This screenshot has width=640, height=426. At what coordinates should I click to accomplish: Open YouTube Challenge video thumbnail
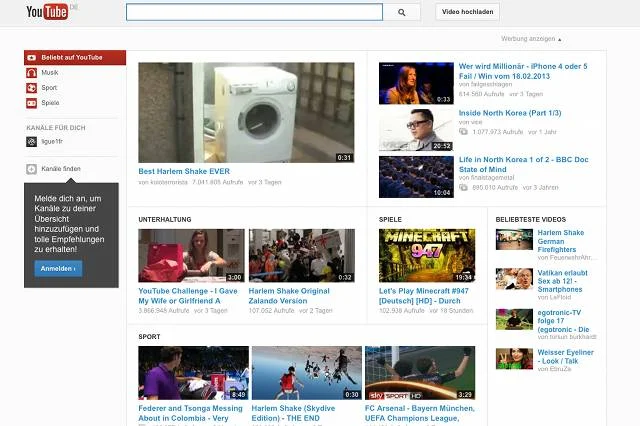[x=191, y=255]
